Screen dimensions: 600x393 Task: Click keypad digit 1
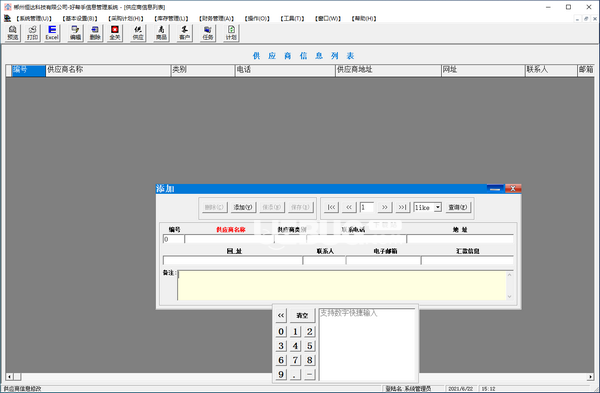[295, 331]
